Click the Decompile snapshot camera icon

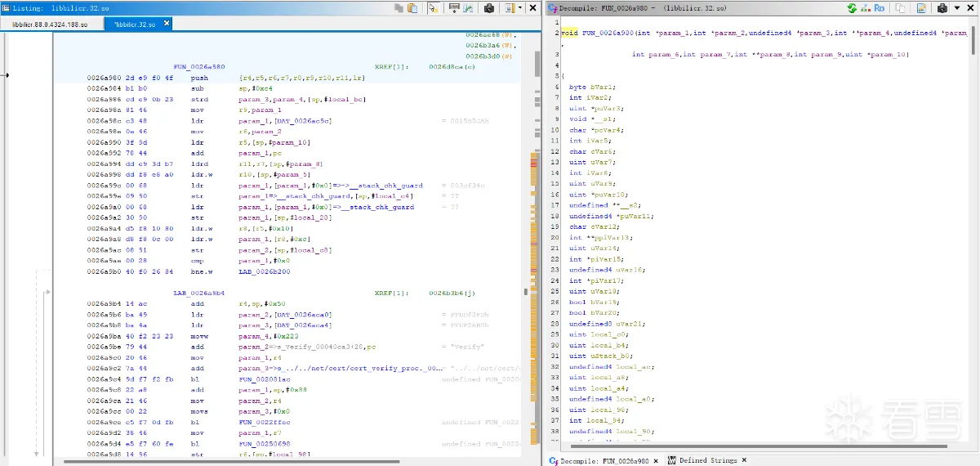pyautogui.click(x=942, y=8)
